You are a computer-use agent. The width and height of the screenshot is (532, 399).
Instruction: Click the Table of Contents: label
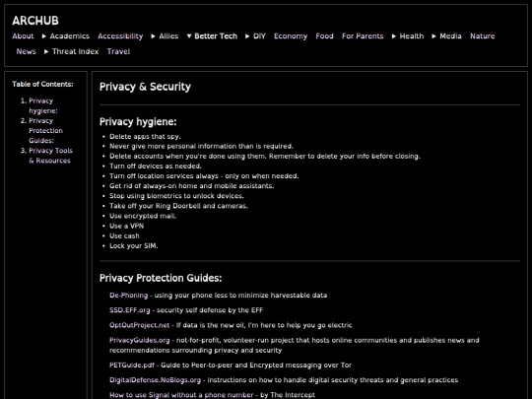tap(42, 84)
